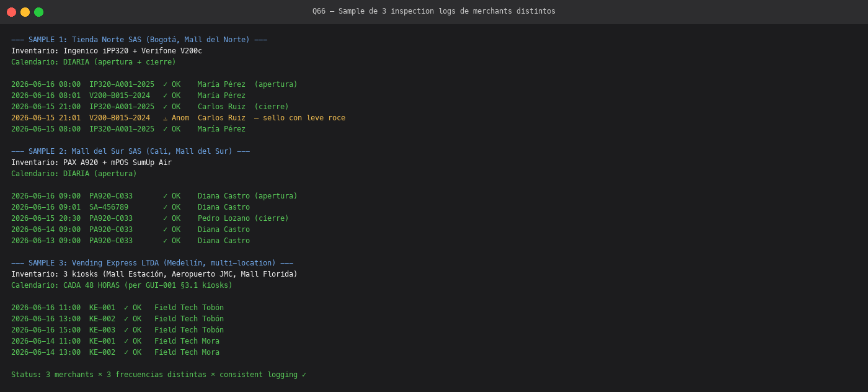Click 'Calendario: DIARIA (apertura + cierre)' line
The height and width of the screenshot is (392, 868).
pyautogui.click(x=94, y=62)
